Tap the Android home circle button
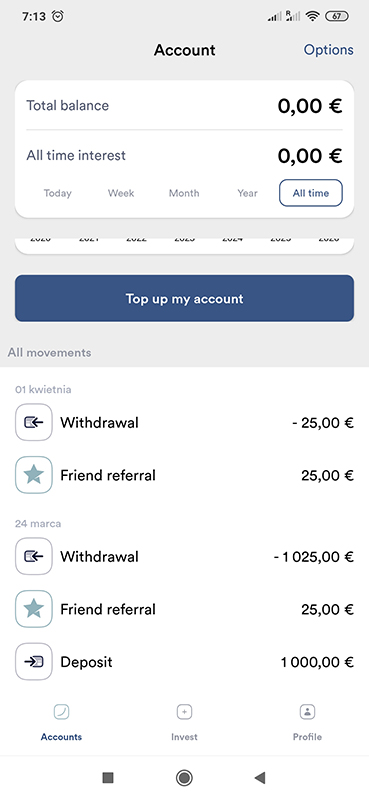This screenshot has height=800, width=369. [x=184, y=778]
